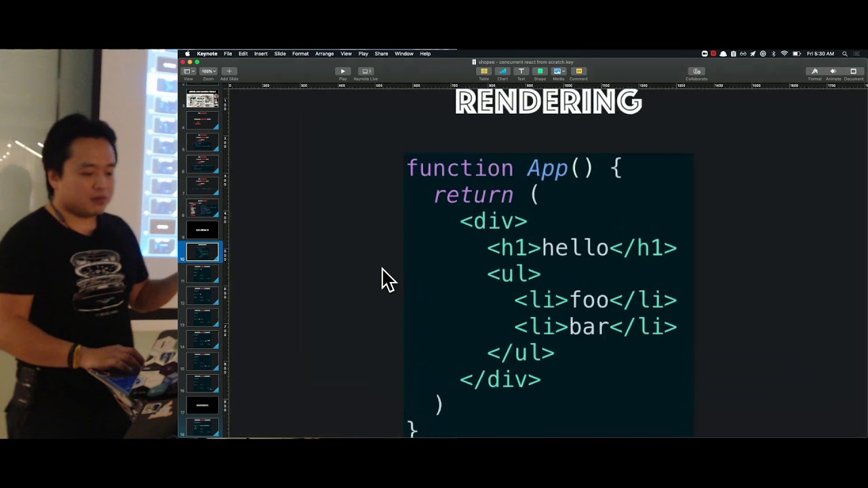
Task: Start the slideshow with Play button
Action: click(342, 71)
